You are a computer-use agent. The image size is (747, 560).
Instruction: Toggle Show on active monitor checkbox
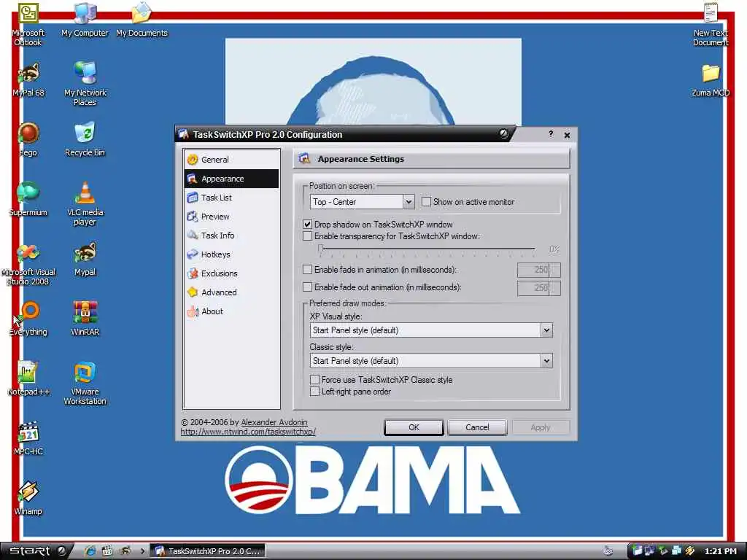(x=426, y=202)
